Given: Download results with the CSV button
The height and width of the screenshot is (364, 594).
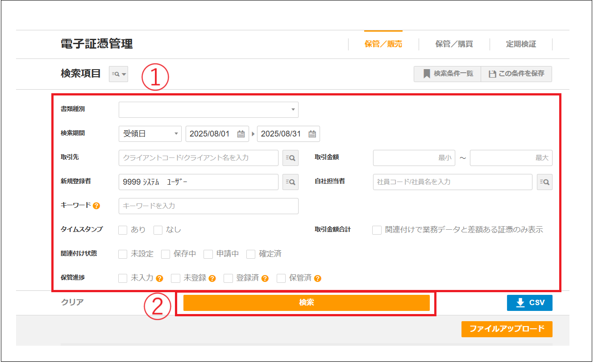Looking at the screenshot, I should pos(529,302).
